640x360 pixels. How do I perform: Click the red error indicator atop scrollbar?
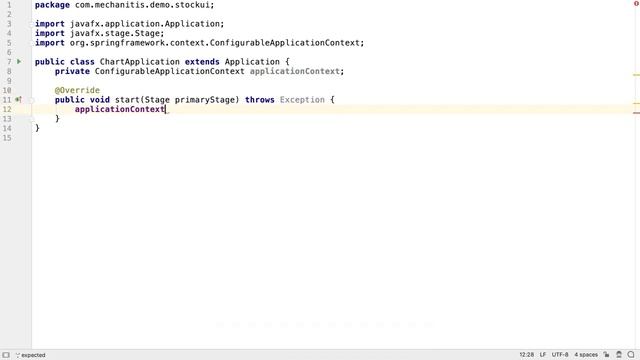coord(636,4)
